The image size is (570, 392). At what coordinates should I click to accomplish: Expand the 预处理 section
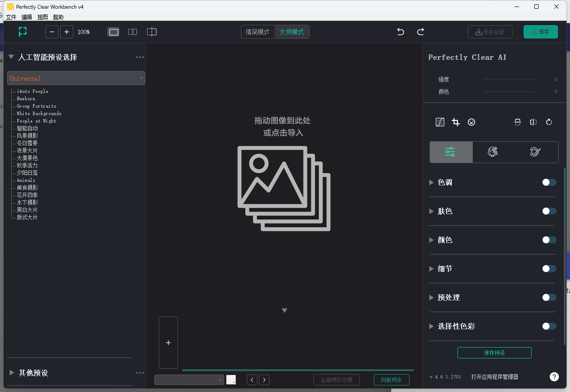(x=431, y=297)
